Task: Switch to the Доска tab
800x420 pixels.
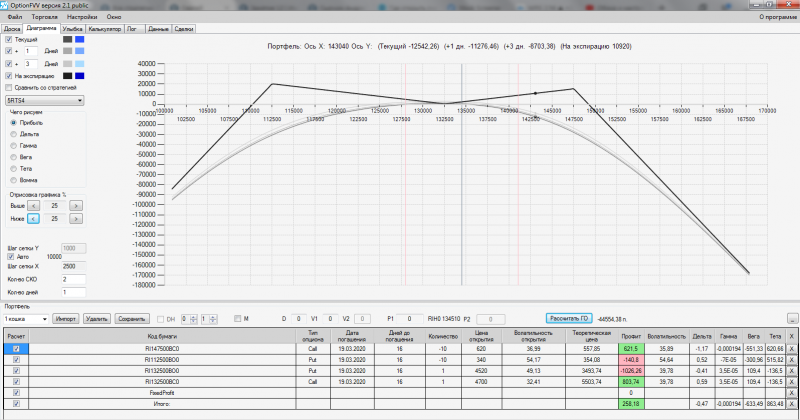Action: 12,29
